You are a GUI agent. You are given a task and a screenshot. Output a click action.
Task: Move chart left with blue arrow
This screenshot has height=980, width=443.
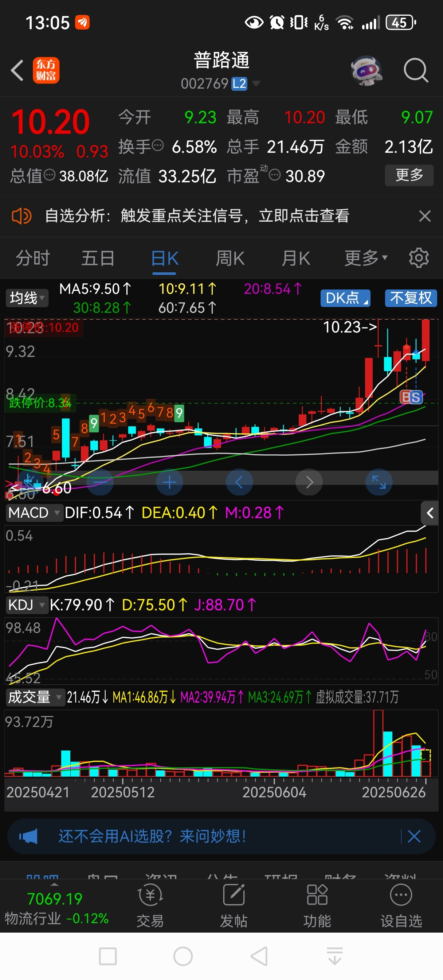239,482
